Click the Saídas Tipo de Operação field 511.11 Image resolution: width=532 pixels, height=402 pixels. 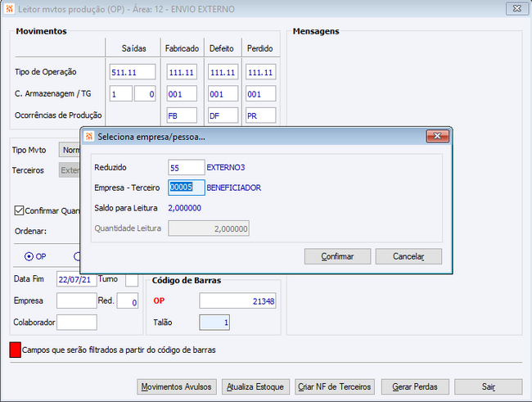(x=133, y=72)
